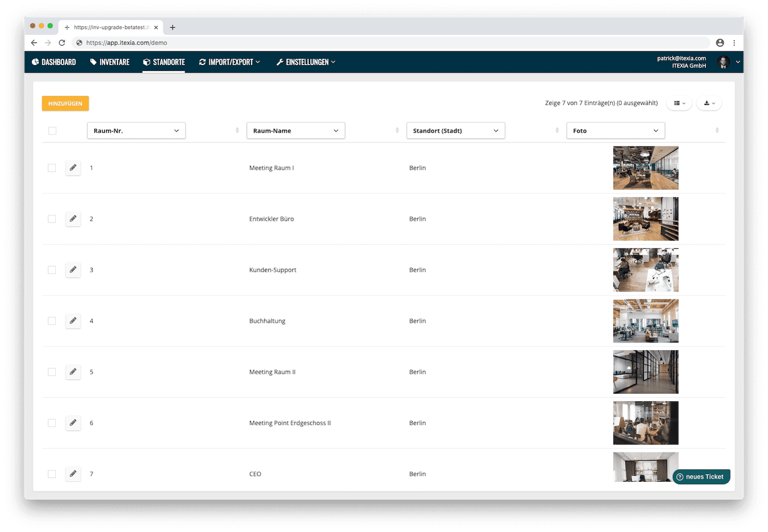
Task: Edit Meeting Point Erdgeschoss II entry
Action: point(73,423)
